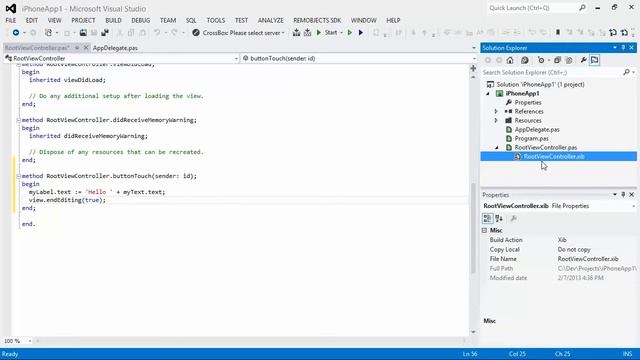Screen dimensions: 640x360
Task: Click the last looped-arrow icon in the toolbar
Action: pos(624,33)
